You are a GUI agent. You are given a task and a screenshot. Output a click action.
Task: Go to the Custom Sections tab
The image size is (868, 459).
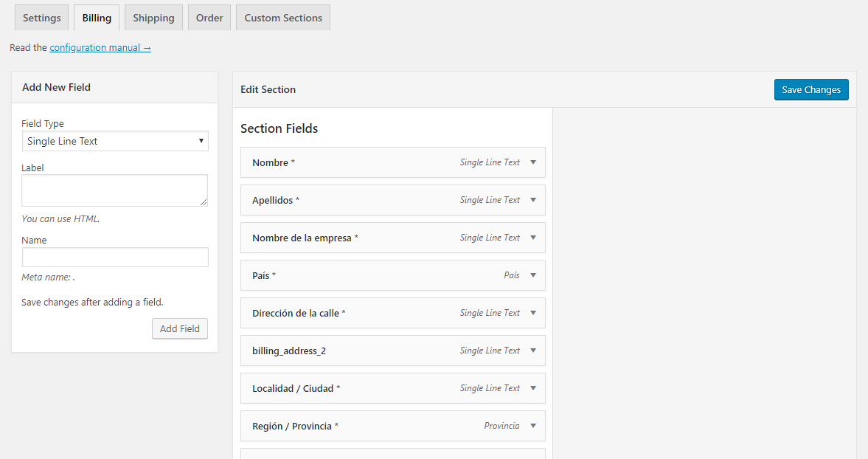click(283, 18)
